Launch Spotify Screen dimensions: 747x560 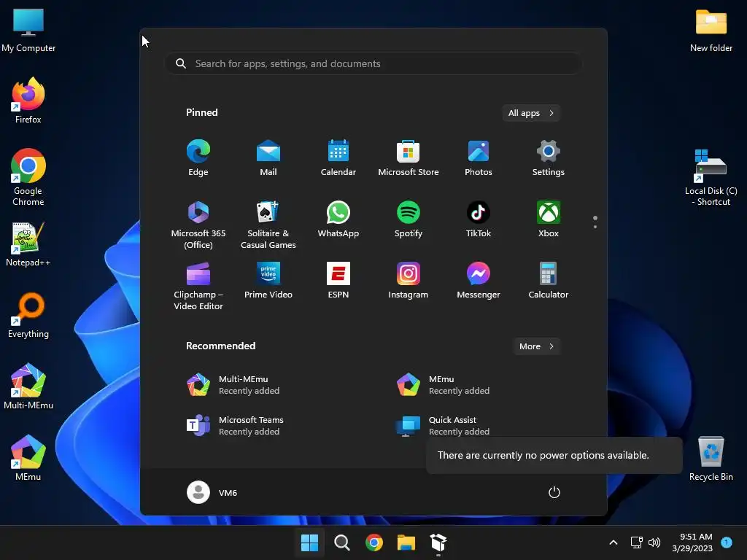pos(409,219)
